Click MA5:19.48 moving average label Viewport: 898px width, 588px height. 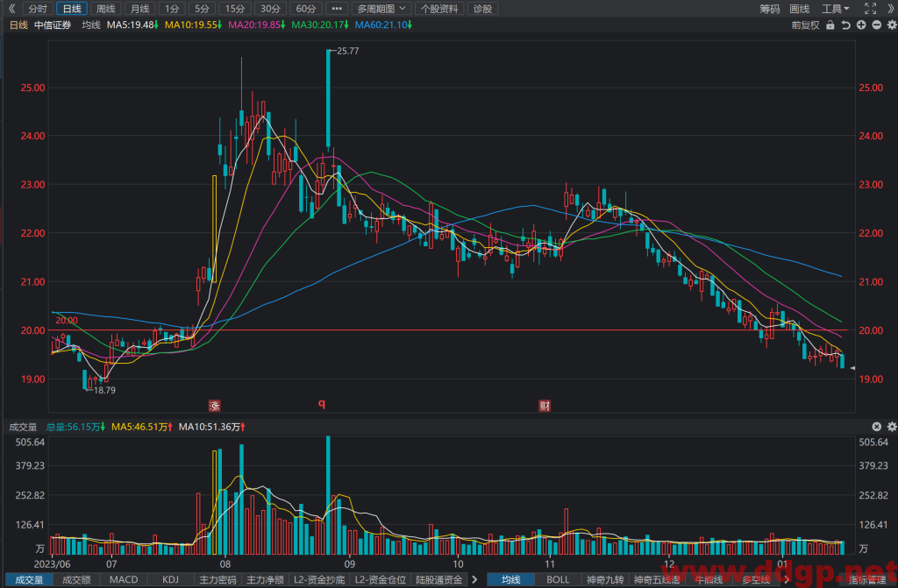pos(132,25)
